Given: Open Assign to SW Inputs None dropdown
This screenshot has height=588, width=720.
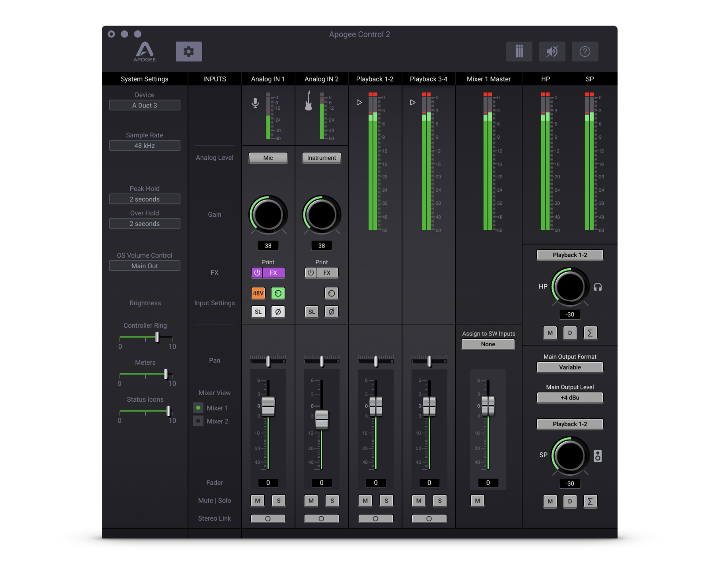Looking at the screenshot, I should [x=488, y=344].
